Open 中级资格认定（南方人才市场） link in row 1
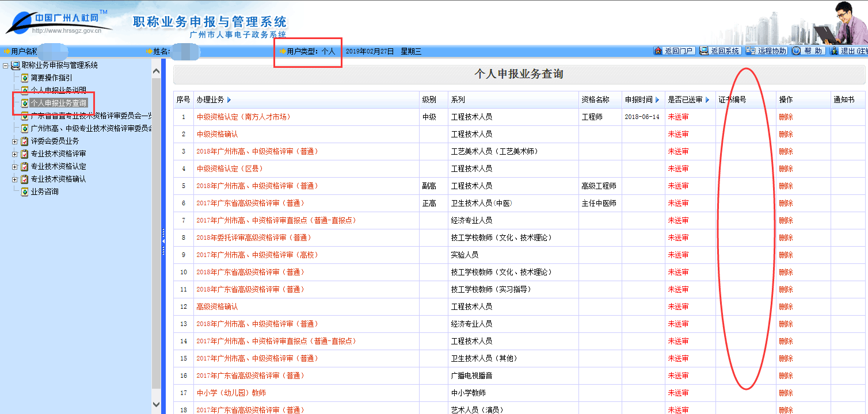The height and width of the screenshot is (414, 868). tap(243, 117)
